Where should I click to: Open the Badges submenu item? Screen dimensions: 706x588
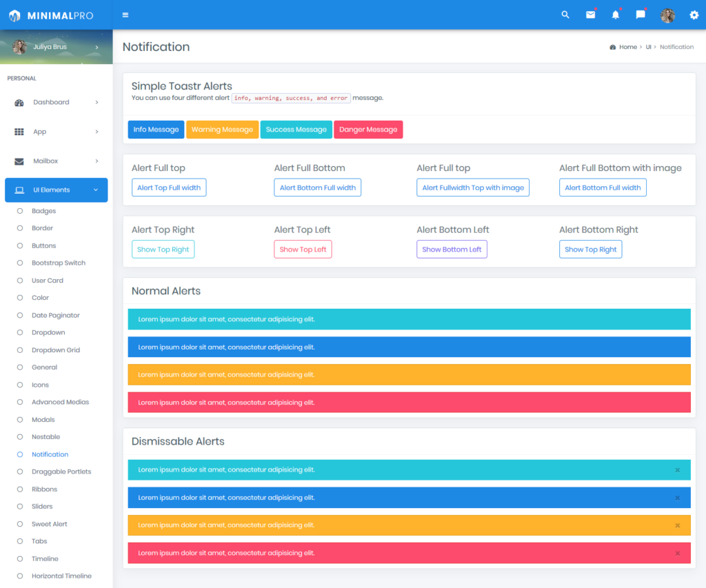[x=43, y=211]
